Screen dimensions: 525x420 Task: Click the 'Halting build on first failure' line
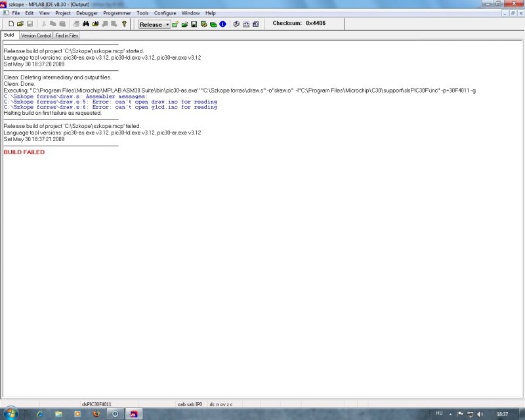(x=52, y=113)
